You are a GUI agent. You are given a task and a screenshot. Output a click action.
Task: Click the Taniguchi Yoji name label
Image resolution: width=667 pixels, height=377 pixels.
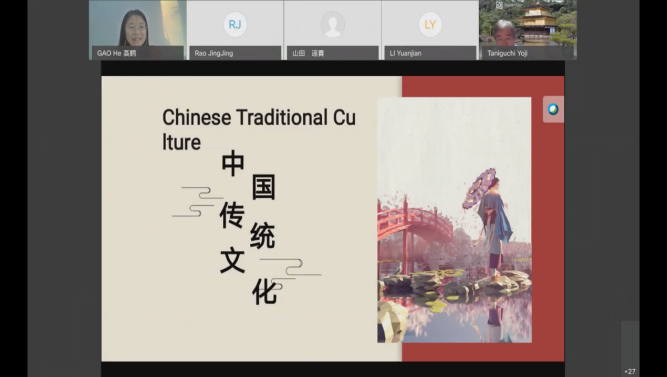pos(507,53)
